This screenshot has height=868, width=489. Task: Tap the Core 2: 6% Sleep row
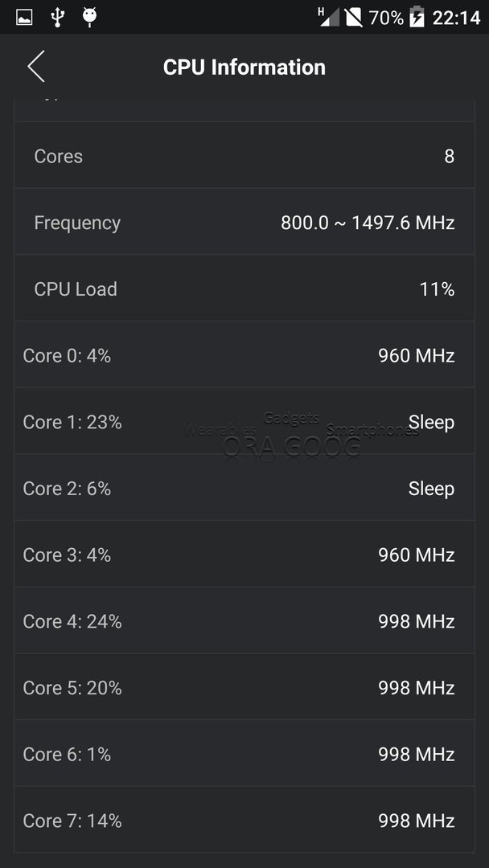(244, 487)
